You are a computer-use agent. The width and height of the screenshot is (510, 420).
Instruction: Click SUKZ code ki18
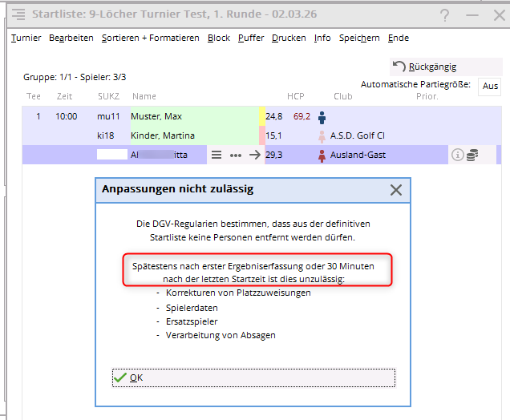(105, 135)
